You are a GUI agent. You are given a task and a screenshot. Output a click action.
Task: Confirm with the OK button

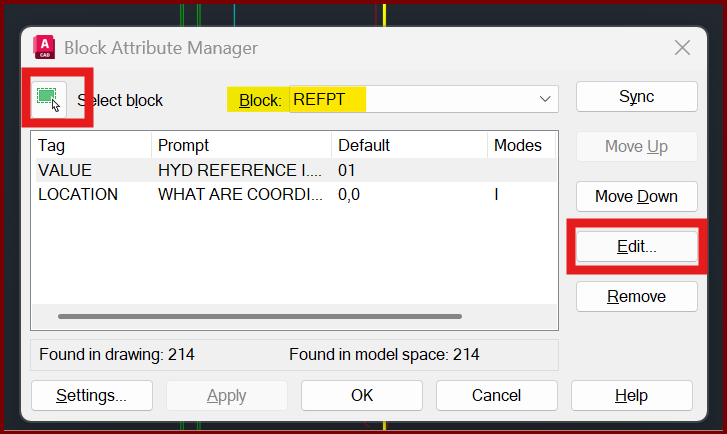pos(362,396)
